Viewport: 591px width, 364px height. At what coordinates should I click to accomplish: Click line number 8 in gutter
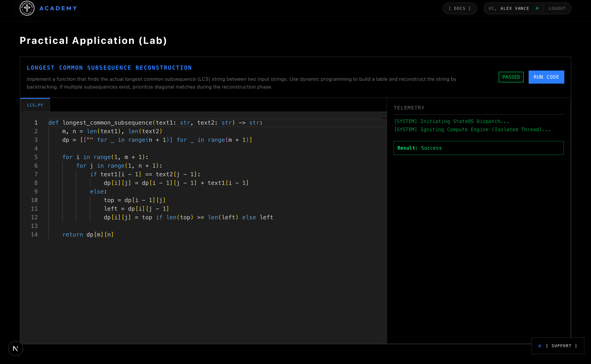(x=36, y=183)
